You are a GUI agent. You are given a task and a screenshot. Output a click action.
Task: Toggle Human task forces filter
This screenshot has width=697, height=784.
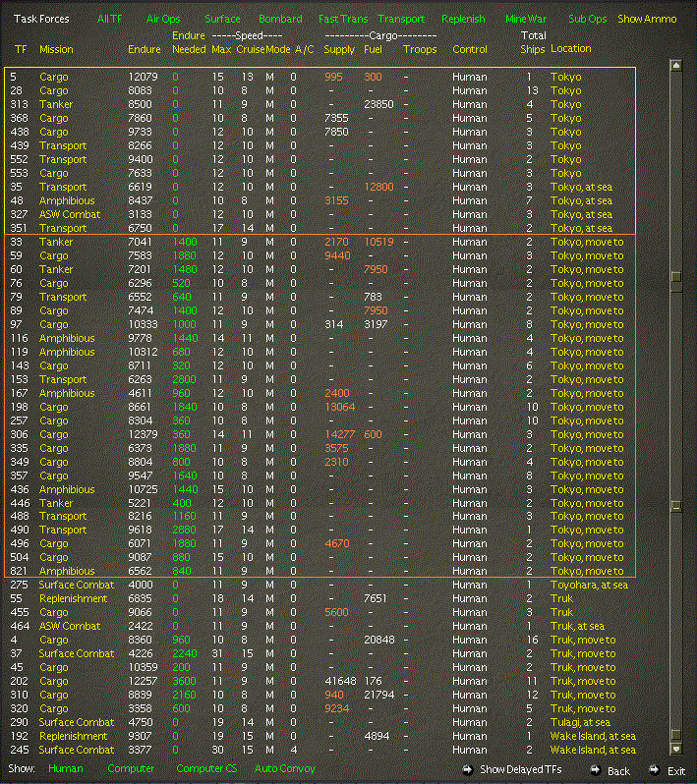click(x=66, y=768)
